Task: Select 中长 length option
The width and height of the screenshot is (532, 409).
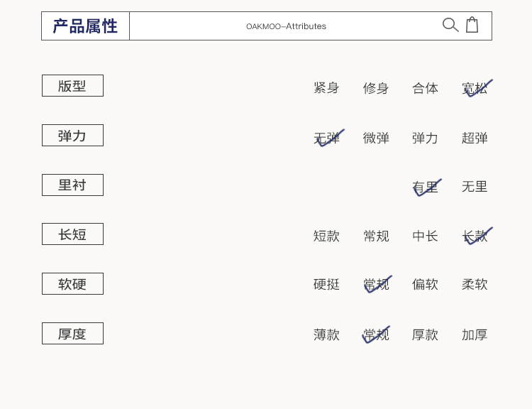Action: tap(425, 236)
